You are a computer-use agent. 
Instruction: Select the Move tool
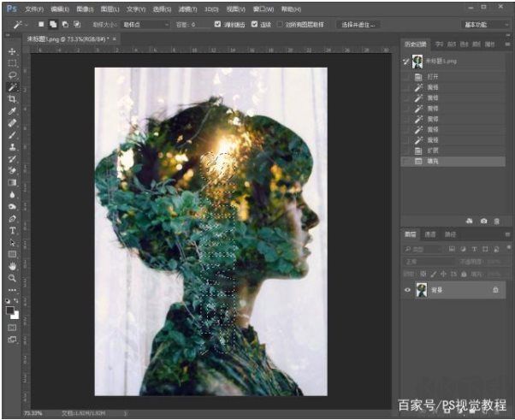pyautogui.click(x=12, y=51)
